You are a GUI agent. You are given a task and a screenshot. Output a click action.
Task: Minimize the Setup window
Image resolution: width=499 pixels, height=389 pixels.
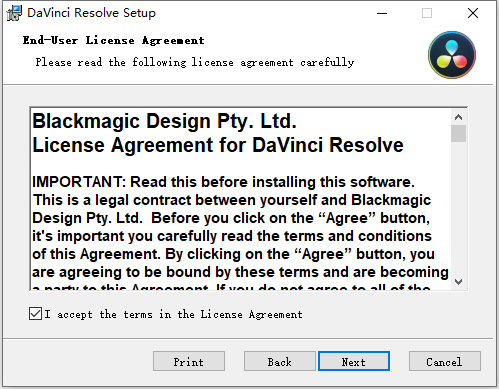coord(382,13)
